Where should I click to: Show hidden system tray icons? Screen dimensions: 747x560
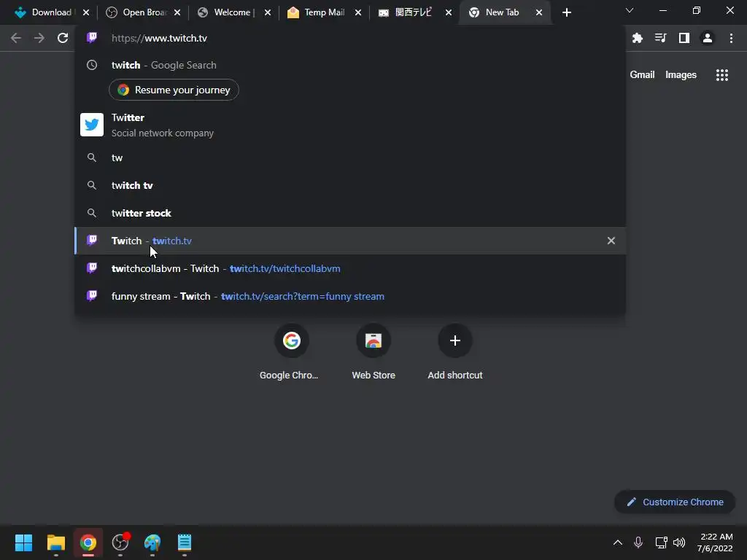point(617,542)
